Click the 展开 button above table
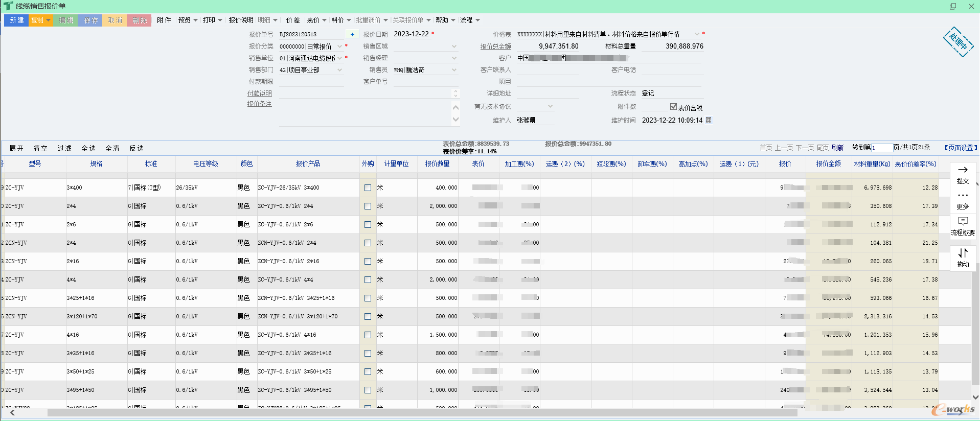This screenshot has width=980, height=421. coord(16,148)
